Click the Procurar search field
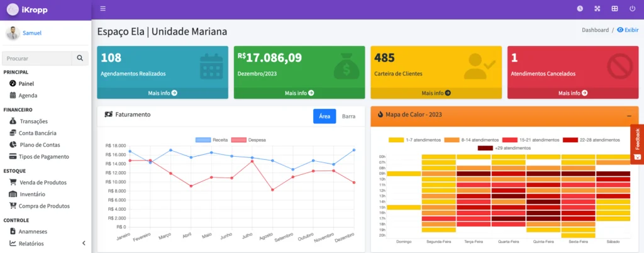The width and height of the screenshot is (644, 253). [x=36, y=59]
